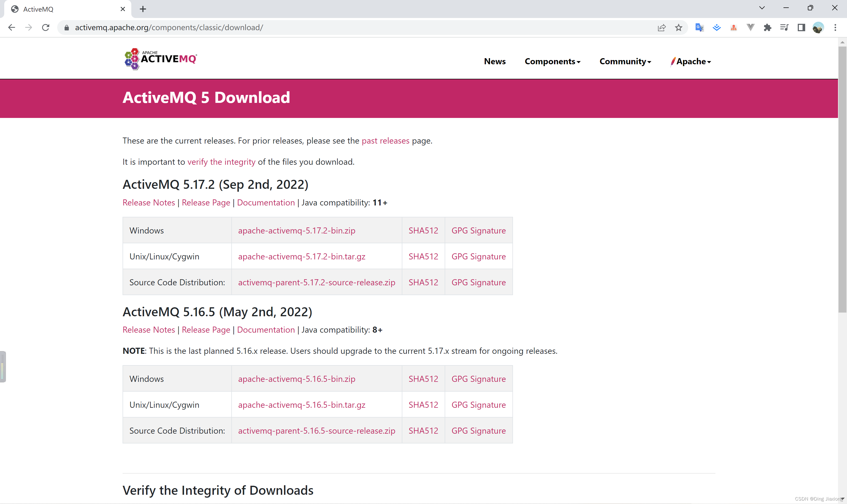This screenshot has height=504, width=847.
Task: Open the Chrome profile avatar
Action: [818, 28]
